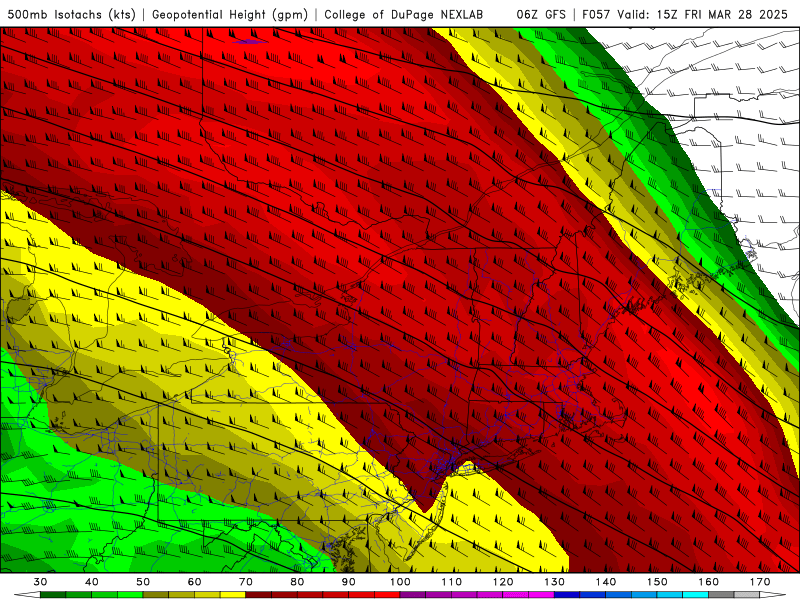This screenshot has width=800, height=600.
Task: Click the '150' label on the color scale
Action: tap(657, 582)
